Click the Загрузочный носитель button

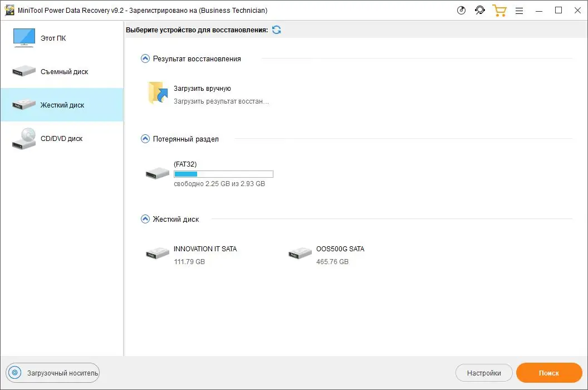[52, 373]
